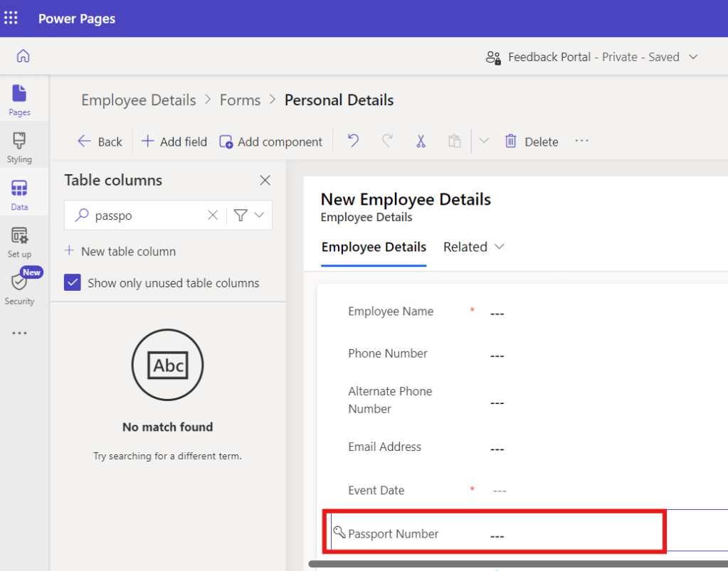728x571 pixels.
Task: Expand the Related tab dropdown
Action: (x=474, y=247)
